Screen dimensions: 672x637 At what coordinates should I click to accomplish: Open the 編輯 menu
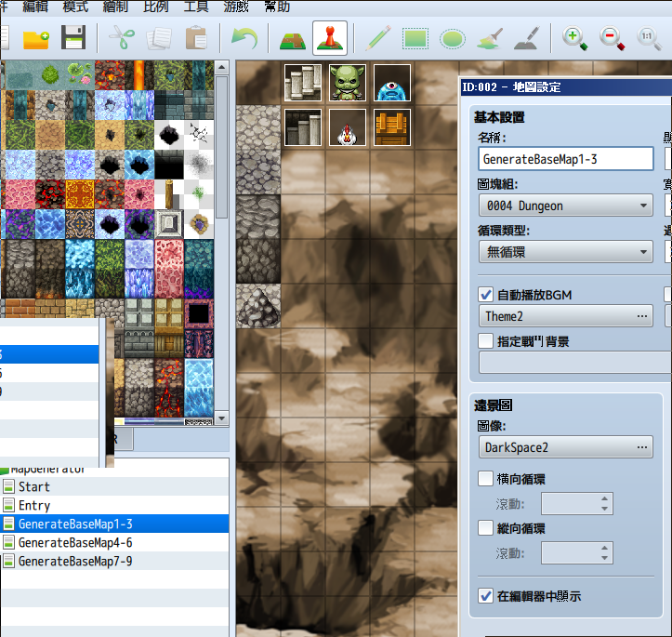(35, 7)
